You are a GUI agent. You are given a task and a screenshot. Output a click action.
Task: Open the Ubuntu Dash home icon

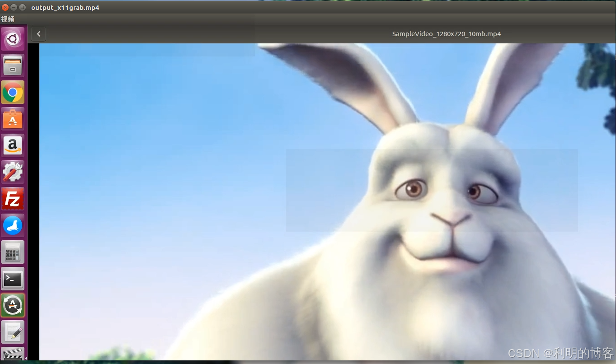coord(13,39)
